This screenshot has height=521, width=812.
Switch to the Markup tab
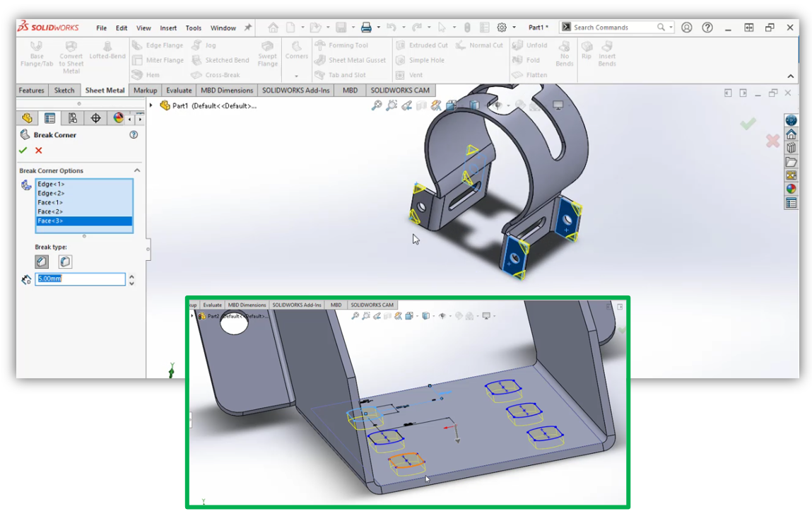coord(145,90)
